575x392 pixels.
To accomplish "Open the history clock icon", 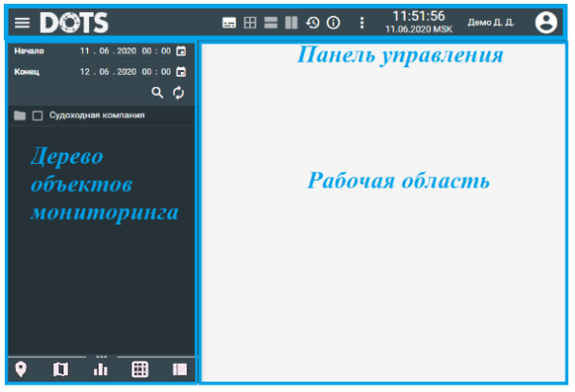I will coord(313,23).
